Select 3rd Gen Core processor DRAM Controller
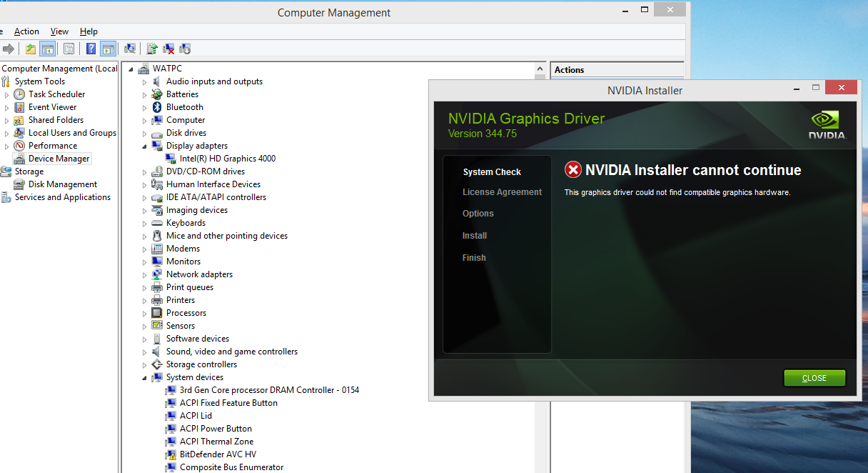Viewport: 868px width, 473px height. pyautogui.click(x=269, y=390)
